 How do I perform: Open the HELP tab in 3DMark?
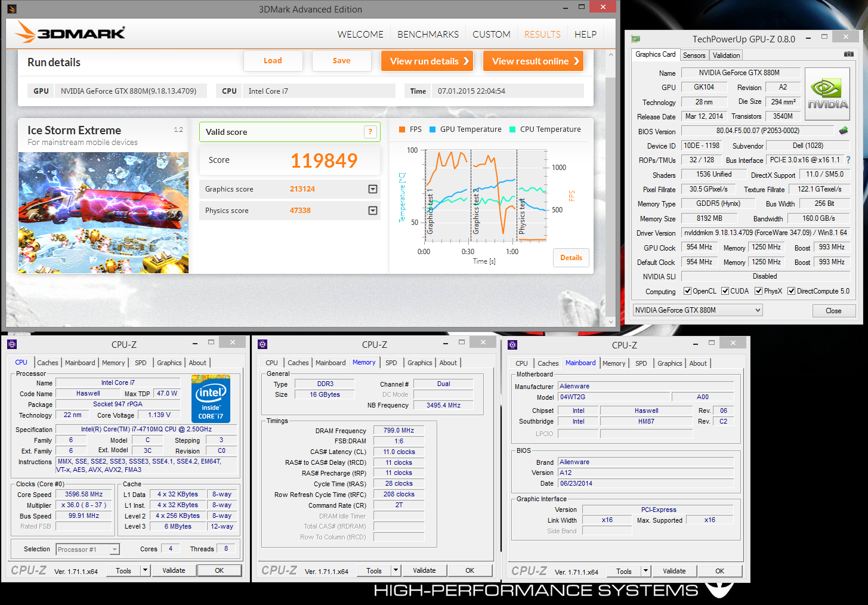coord(585,35)
